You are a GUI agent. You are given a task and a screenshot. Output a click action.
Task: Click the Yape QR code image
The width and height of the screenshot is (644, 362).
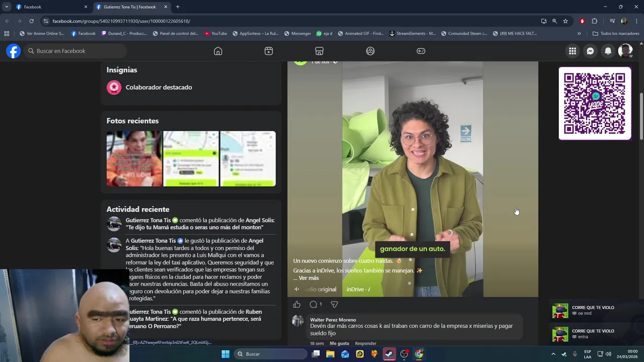click(x=595, y=104)
